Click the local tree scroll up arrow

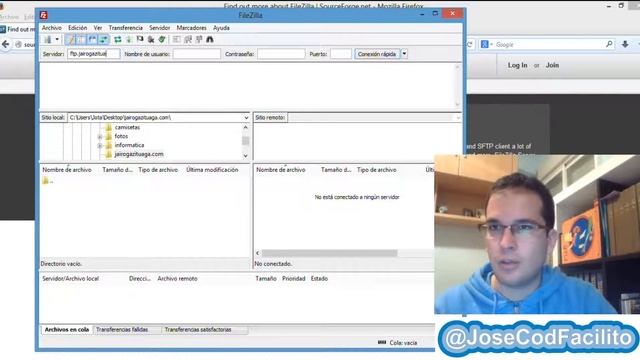click(245, 127)
